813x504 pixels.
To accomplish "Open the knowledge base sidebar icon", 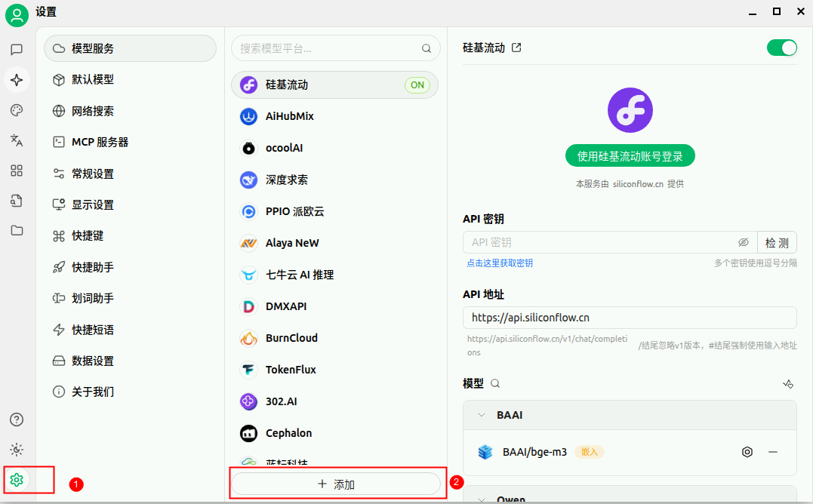I will point(17,201).
